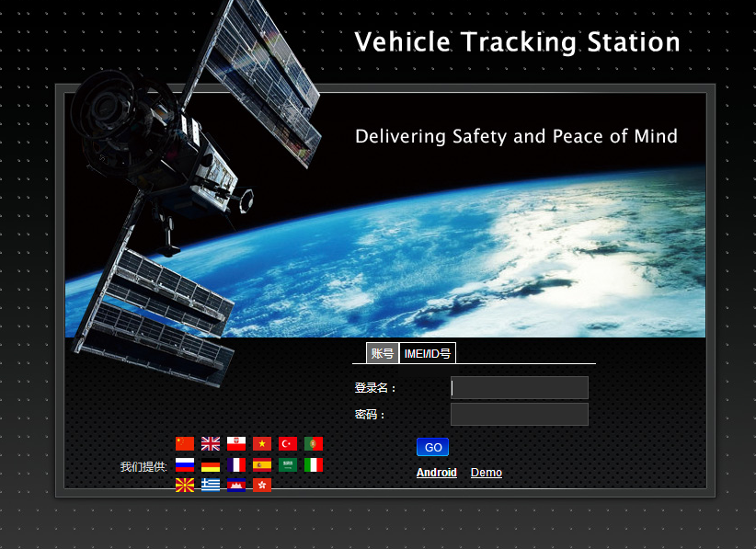Screen dimensions: 756x549
Task: Select the Italy flag language
Action: click(x=314, y=464)
